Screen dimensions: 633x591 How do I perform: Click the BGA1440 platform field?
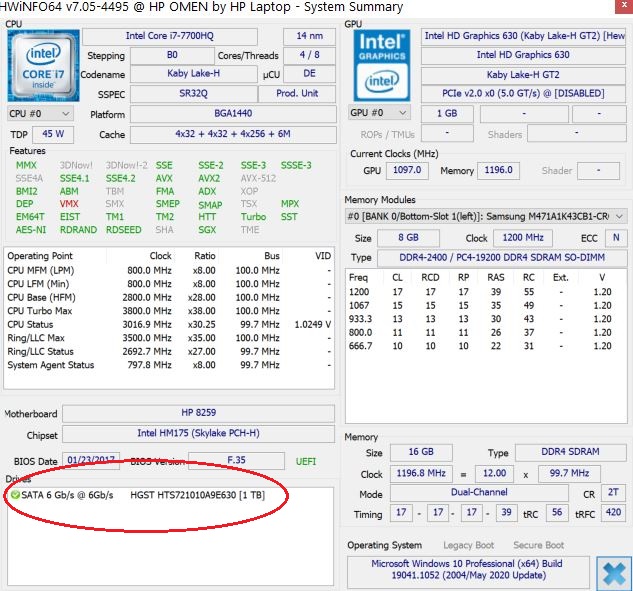click(x=233, y=113)
